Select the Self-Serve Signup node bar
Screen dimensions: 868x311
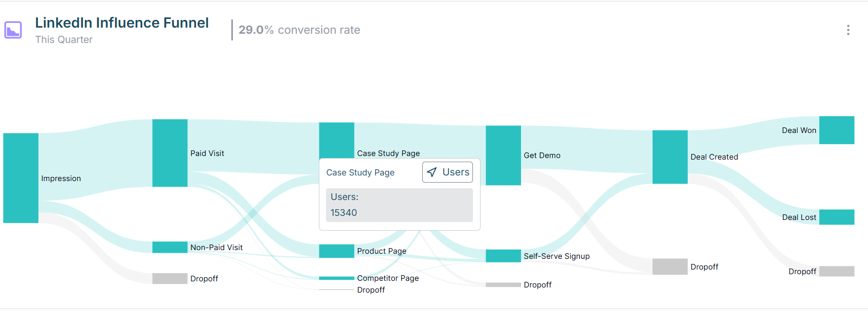click(504, 256)
